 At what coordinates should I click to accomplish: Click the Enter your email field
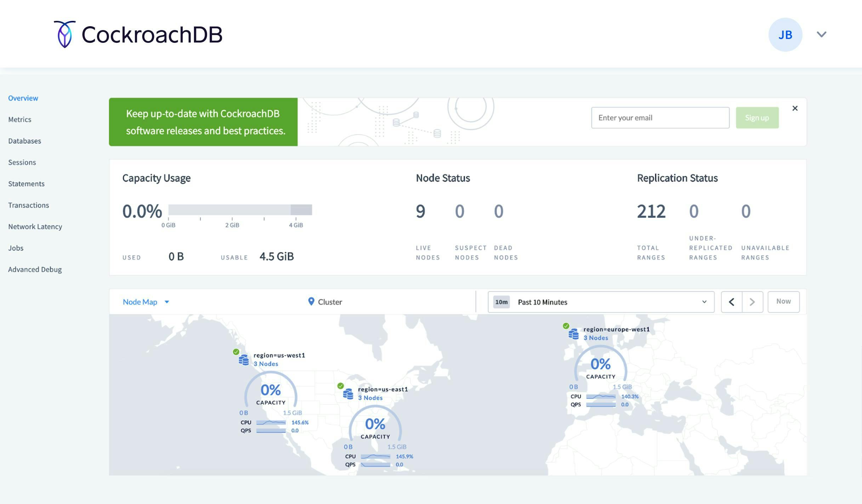[660, 118]
